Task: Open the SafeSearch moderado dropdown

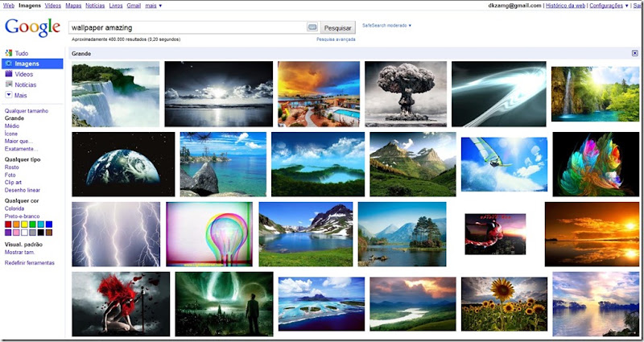Action: tap(386, 26)
